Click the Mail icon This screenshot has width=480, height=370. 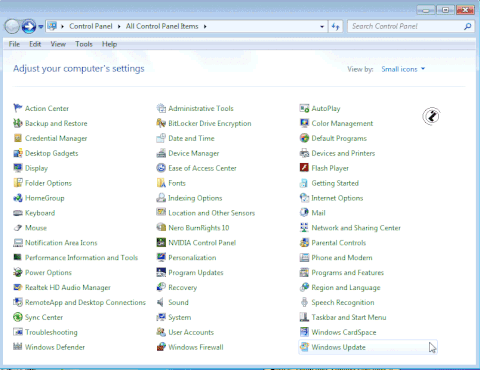pyautogui.click(x=304, y=213)
